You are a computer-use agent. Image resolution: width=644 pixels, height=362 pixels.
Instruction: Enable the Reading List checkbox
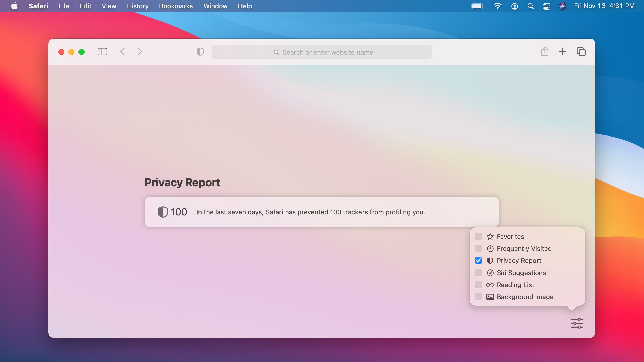pos(478,285)
